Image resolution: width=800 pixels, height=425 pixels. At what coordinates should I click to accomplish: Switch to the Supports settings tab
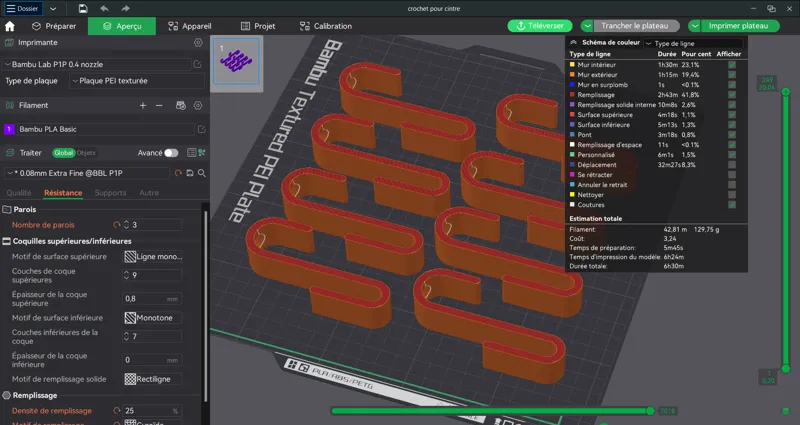[110, 193]
